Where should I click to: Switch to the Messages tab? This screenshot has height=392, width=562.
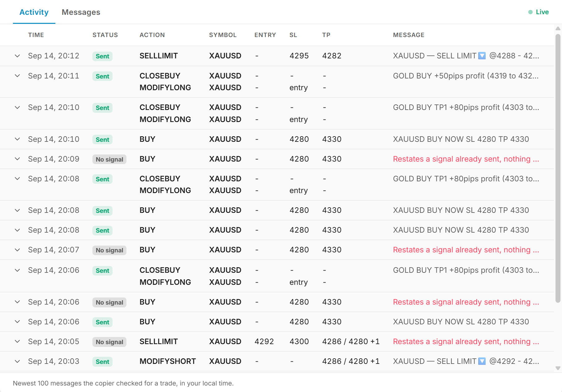(x=81, y=12)
